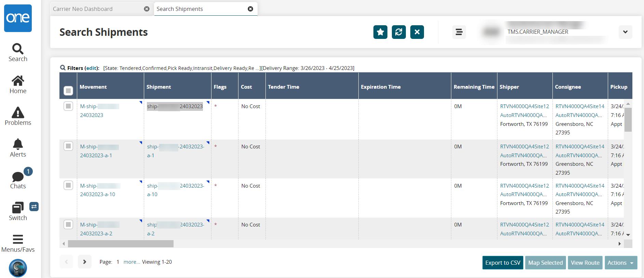The width and height of the screenshot is (644, 278).
Task: Click the horizontal scrollbar thumb
Action: tap(121, 244)
